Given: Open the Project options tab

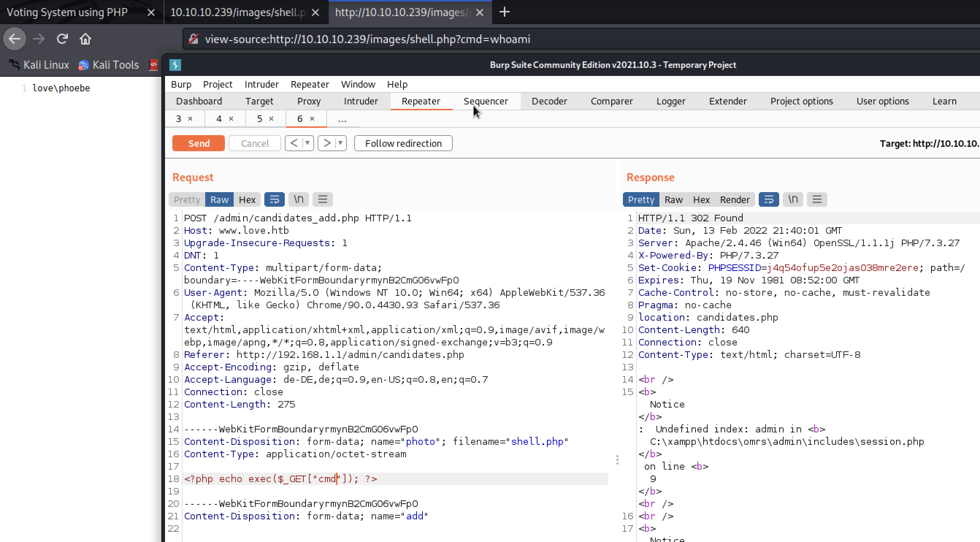Looking at the screenshot, I should [801, 101].
